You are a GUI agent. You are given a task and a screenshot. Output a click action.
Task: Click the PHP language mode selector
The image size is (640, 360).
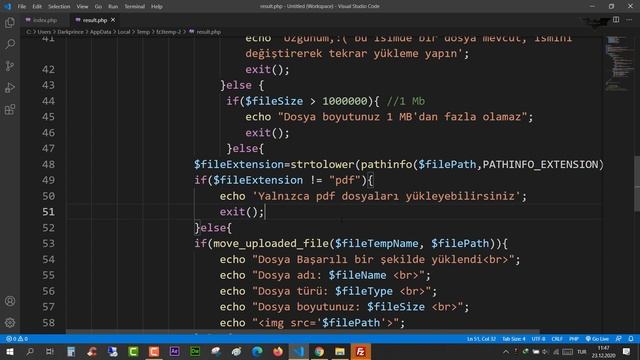(574, 339)
